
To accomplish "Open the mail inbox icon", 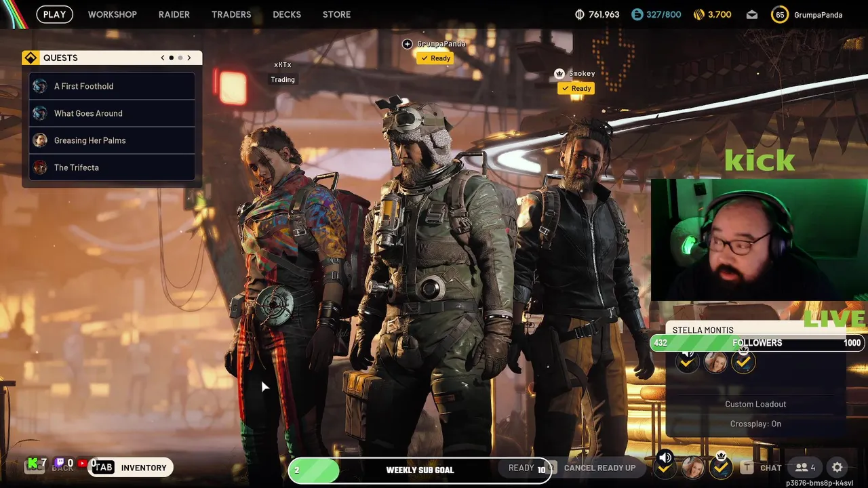I will pos(752,14).
